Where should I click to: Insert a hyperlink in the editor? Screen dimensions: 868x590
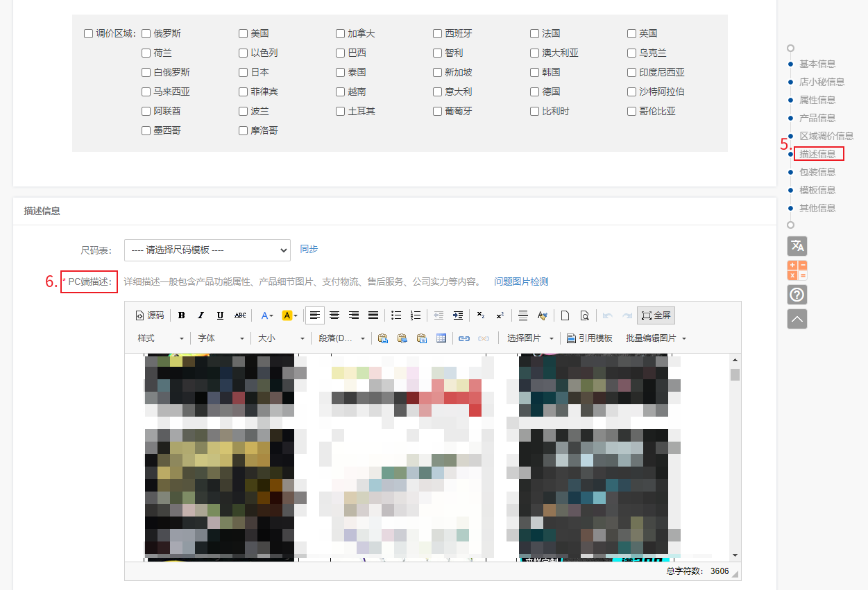coord(464,338)
